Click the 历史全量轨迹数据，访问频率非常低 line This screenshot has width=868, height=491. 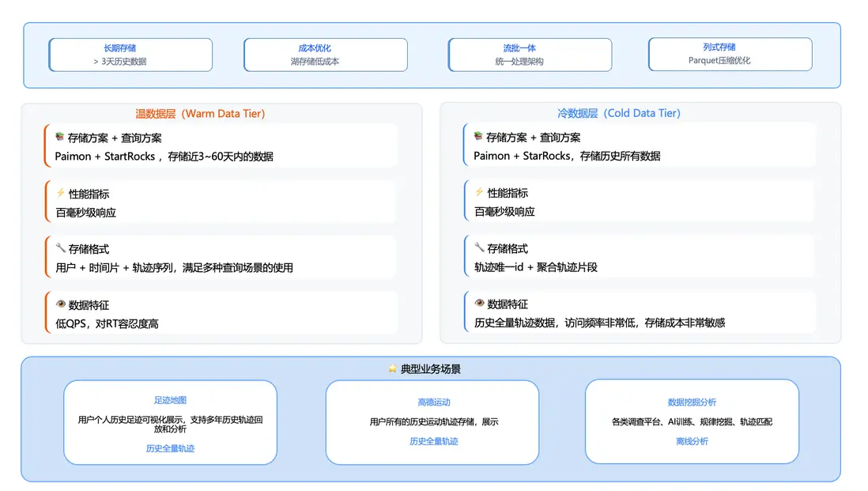[599, 323]
